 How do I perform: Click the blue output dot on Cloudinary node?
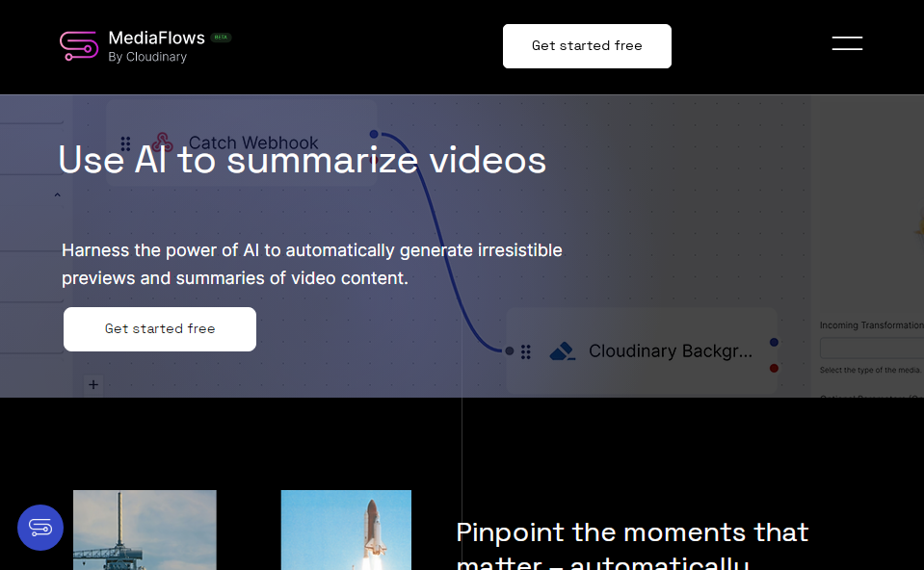(x=774, y=342)
